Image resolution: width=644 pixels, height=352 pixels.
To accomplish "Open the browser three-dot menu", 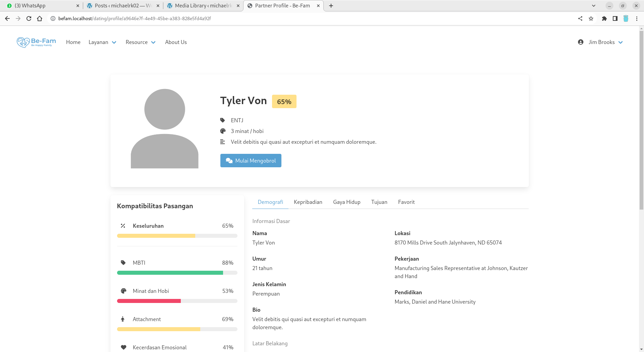I will (637, 18).
